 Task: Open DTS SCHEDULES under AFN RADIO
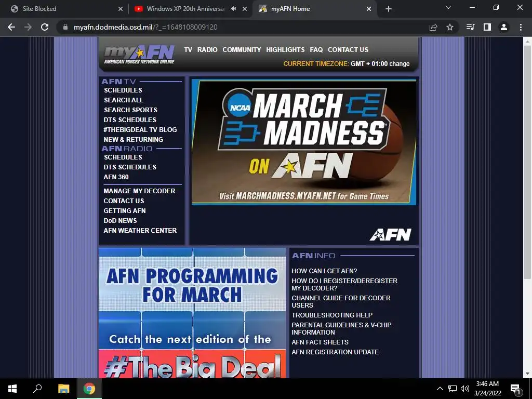pyautogui.click(x=130, y=167)
